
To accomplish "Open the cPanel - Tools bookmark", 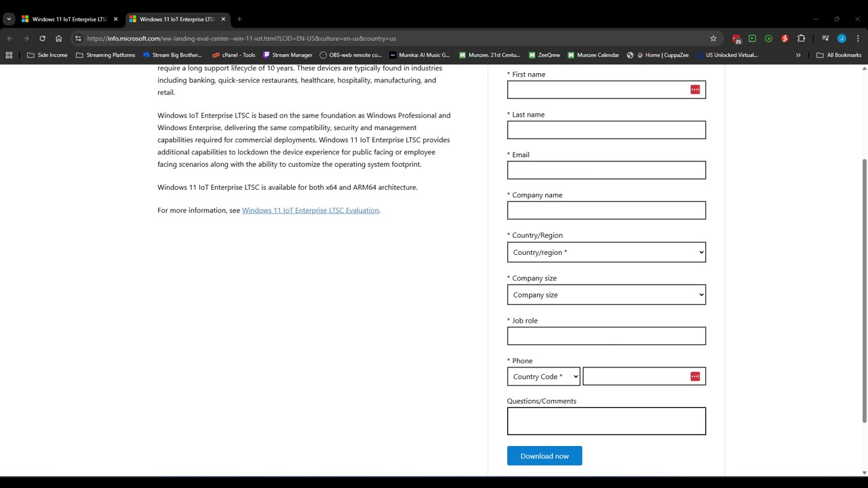I will 233,55.
